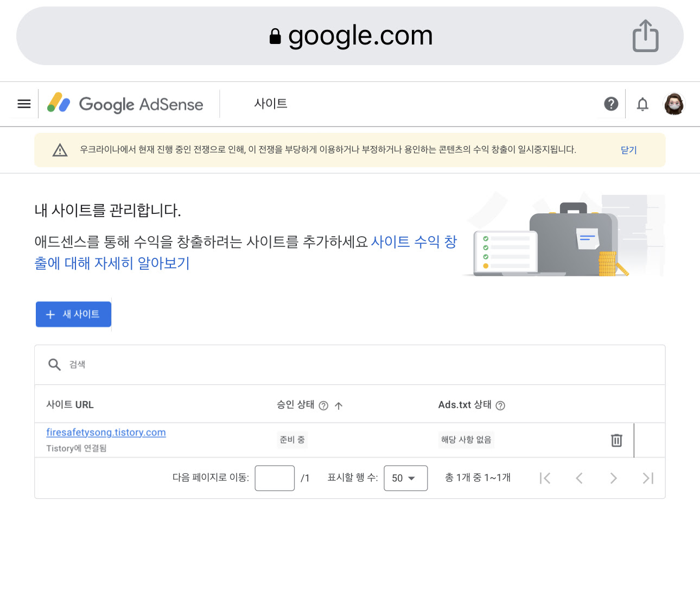Delete the firesafetysong.tistory.com site
The width and height of the screenshot is (700, 609).
tap(616, 440)
